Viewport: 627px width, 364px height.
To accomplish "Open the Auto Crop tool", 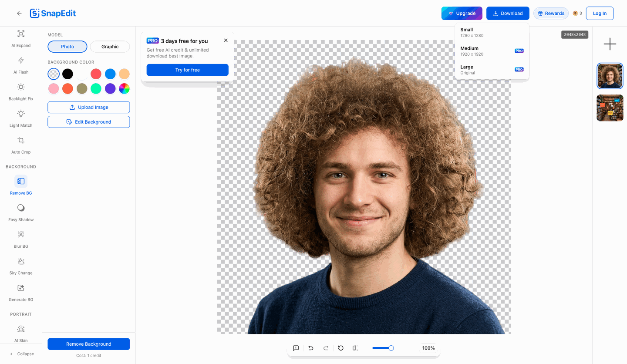I will 21,145.
